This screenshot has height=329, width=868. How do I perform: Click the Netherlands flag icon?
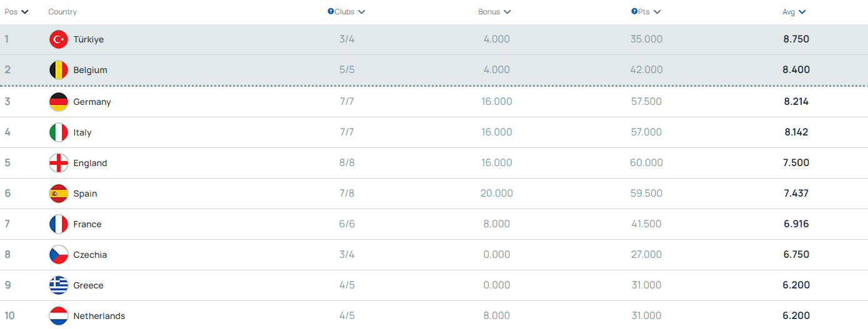pyautogui.click(x=59, y=316)
